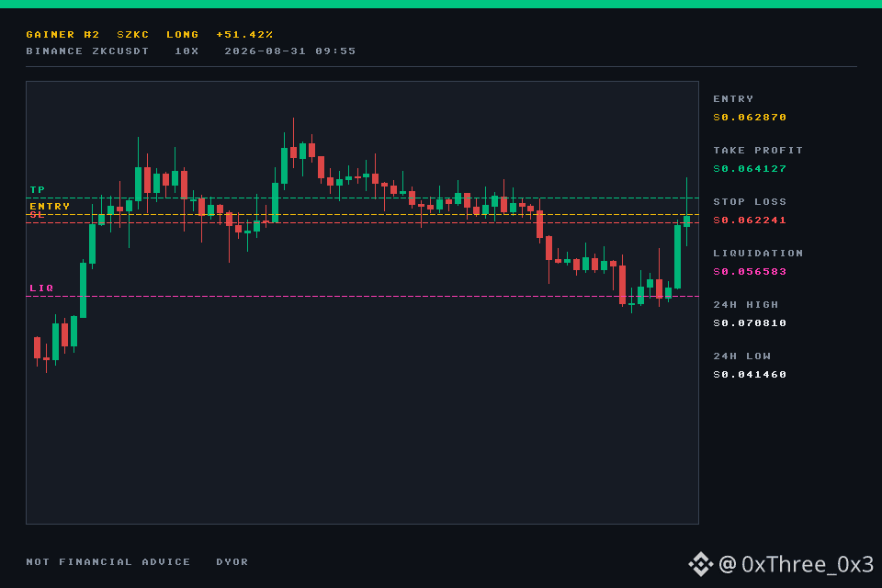Open the @0xThree_0x3 handle
The height and width of the screenshot is (588, 882).
click(797, 564)
